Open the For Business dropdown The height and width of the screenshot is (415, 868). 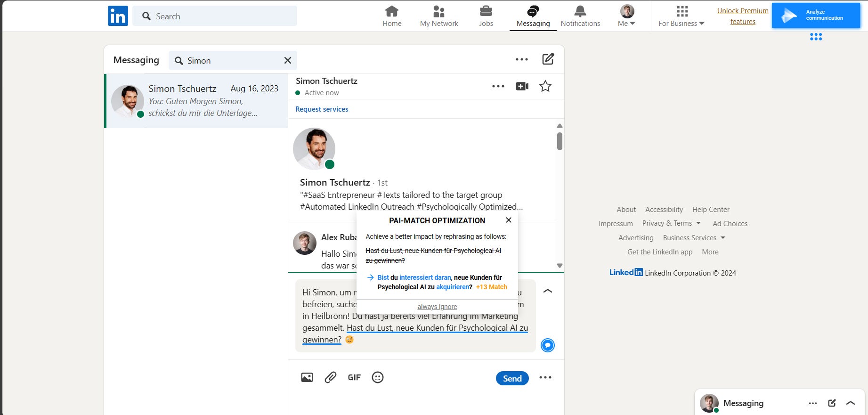[x=681, y=16]
